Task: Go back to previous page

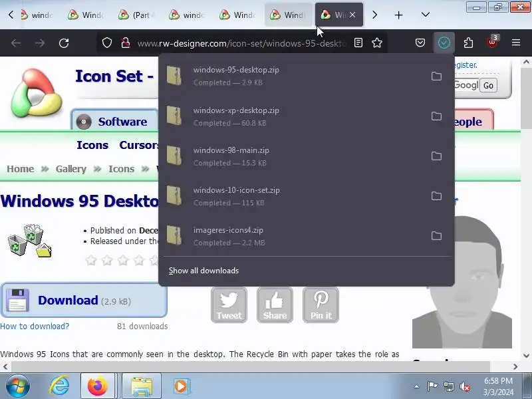Action: (16, 43)
